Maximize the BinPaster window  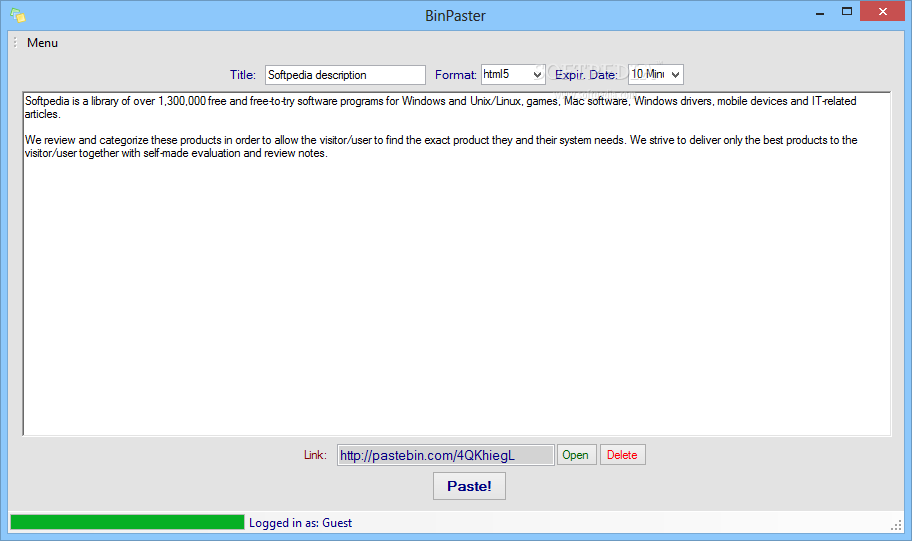[x=847, y=12]
